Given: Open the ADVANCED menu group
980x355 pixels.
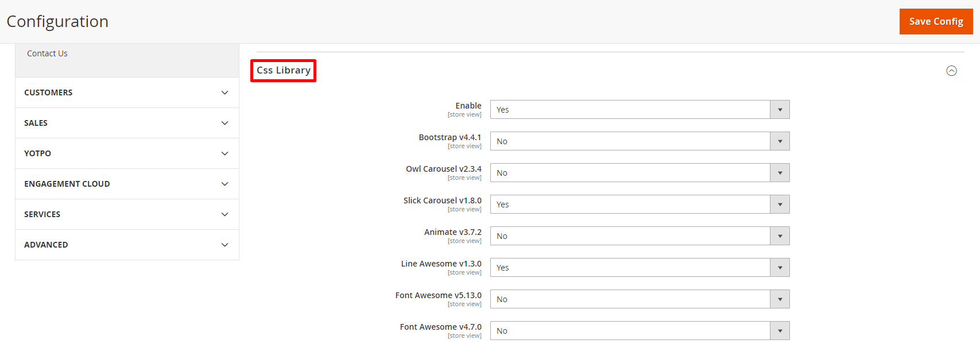Looking at the screenshot, I should click(46, 245).
